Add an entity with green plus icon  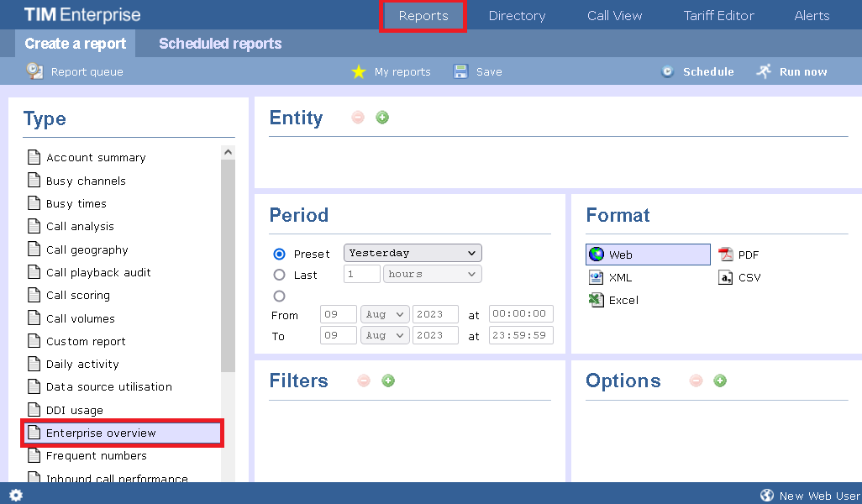tap(382, 118)
